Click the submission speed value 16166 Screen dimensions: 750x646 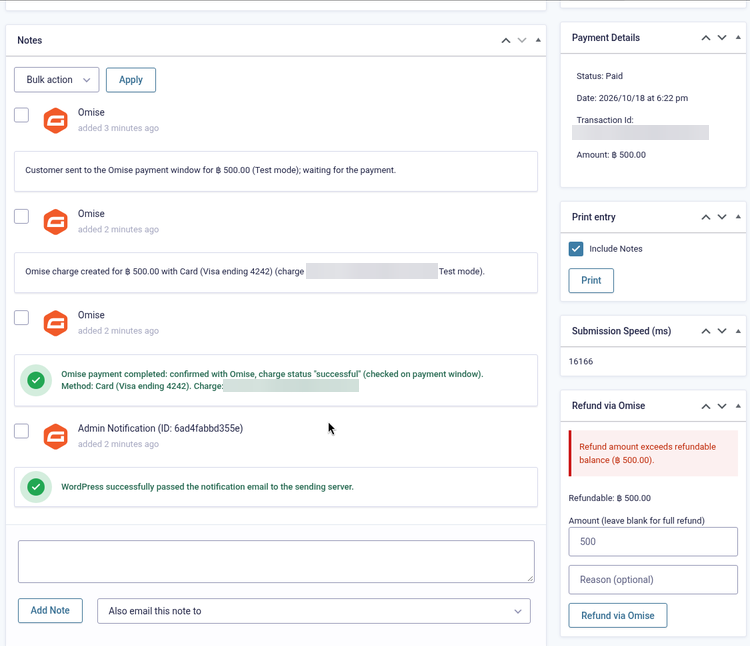pos(581,361)
